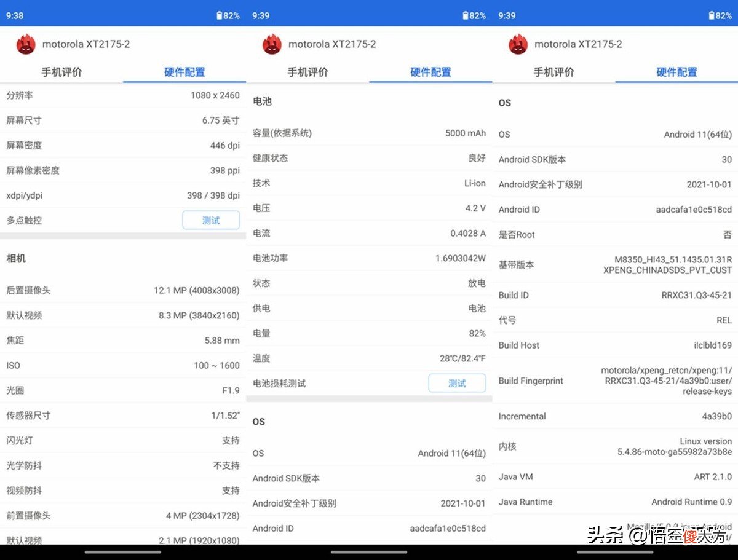Tap the AnTuTu logo in the right screen
738x560 pixels.
pos(518,44)
